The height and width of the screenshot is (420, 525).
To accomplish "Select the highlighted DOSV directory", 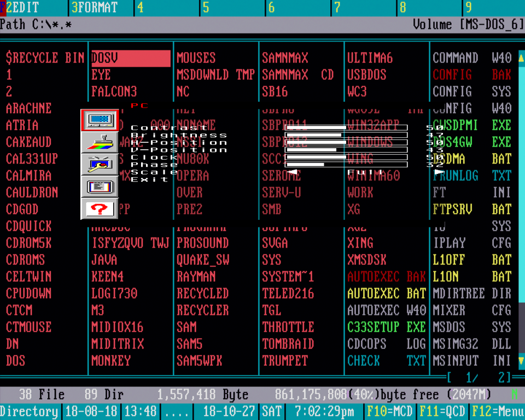I will pos(131,59).
